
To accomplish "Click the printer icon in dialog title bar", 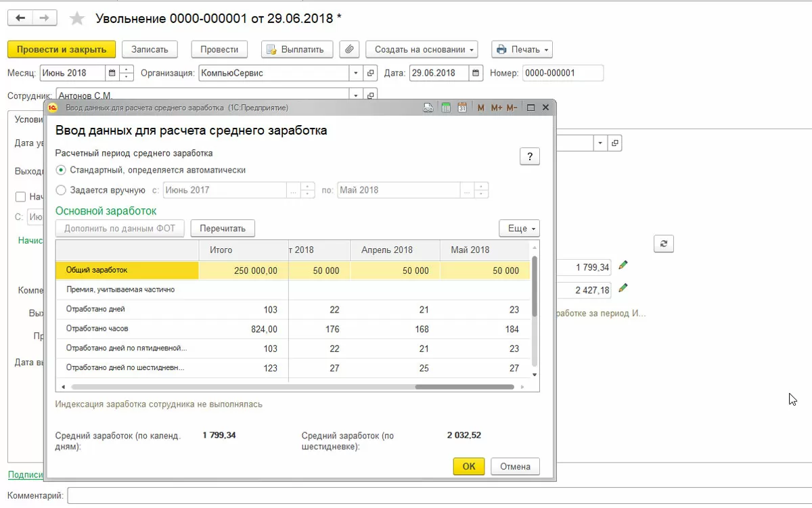I will pos(428,108).
